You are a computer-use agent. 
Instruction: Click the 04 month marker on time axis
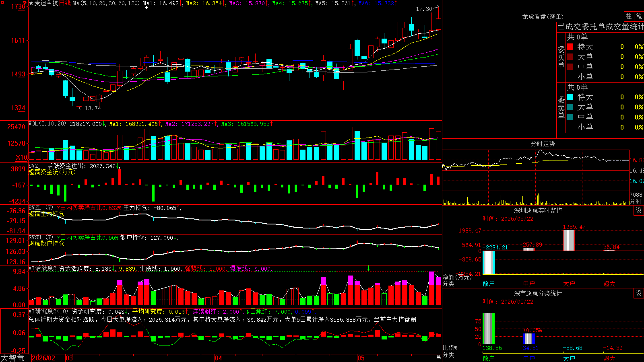219,358
